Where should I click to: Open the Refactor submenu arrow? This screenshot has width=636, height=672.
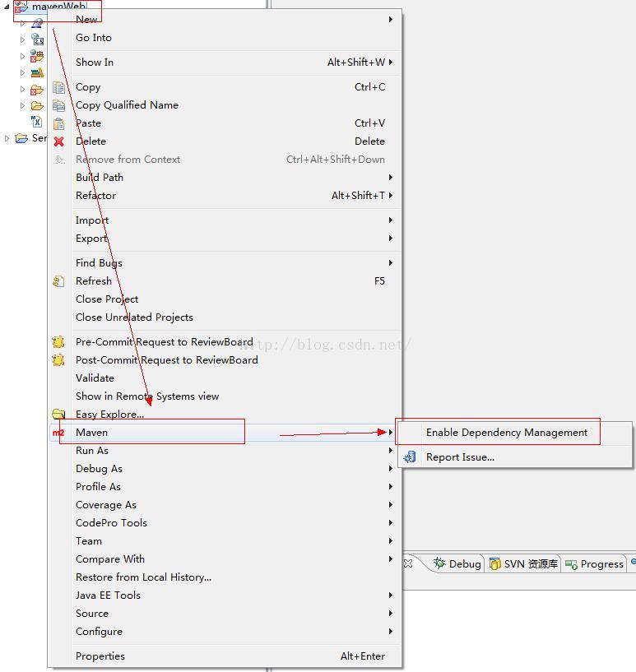tap(391, 196)
